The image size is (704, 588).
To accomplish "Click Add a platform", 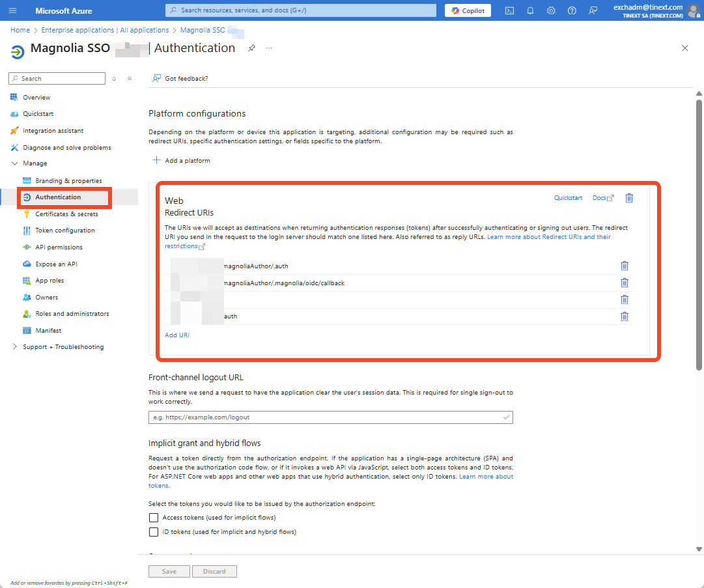I will point(182,161).
